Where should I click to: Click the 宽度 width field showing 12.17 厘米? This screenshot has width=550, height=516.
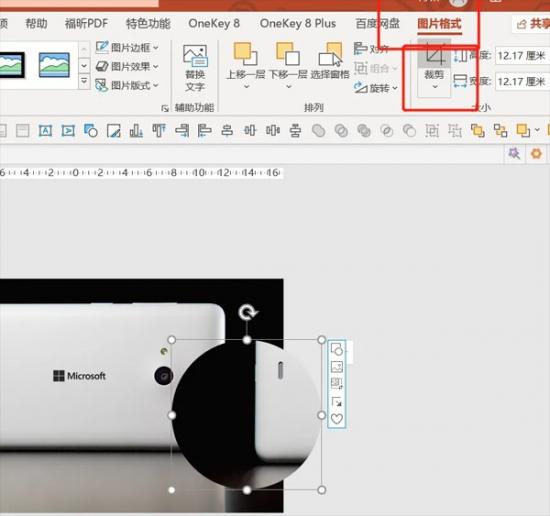[x=523, y=82]
